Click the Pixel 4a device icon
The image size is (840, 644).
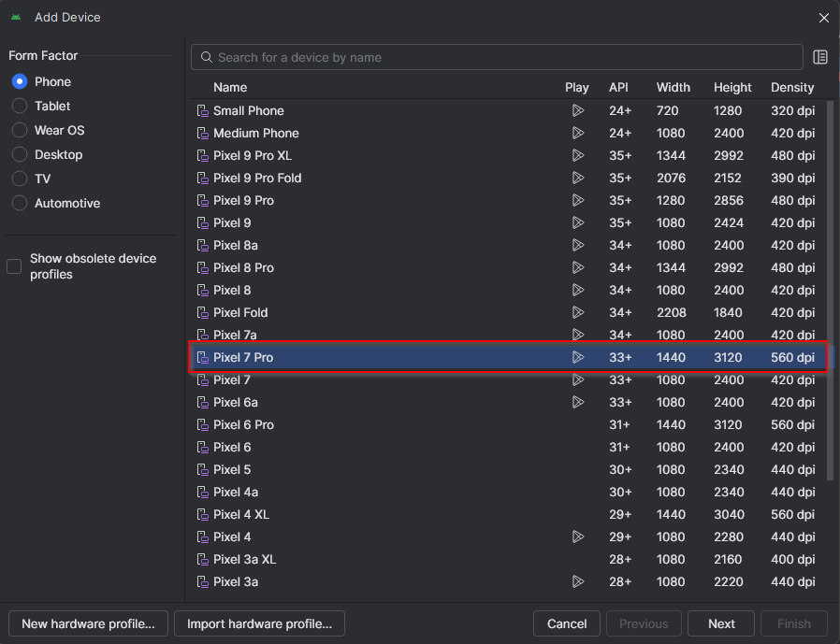pyautogui.click(x=202, y=493)
